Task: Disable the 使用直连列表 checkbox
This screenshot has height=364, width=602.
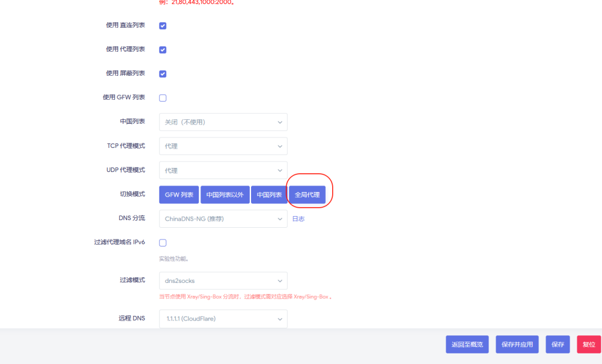Action: 162,25
